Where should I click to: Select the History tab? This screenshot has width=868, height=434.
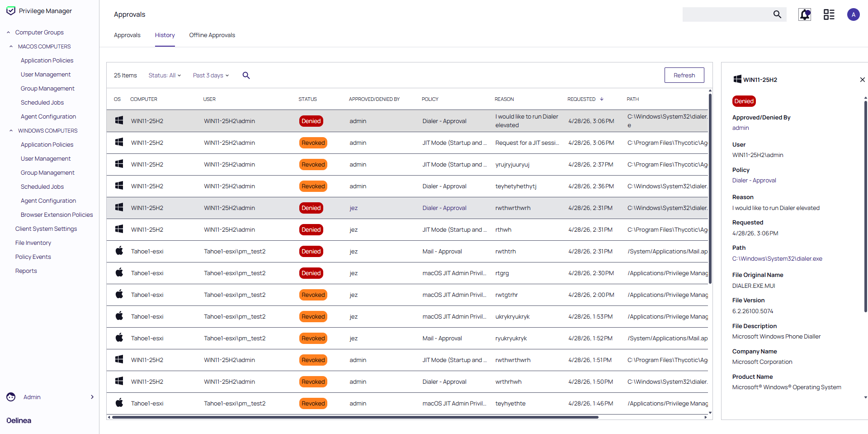pos(165,35)
